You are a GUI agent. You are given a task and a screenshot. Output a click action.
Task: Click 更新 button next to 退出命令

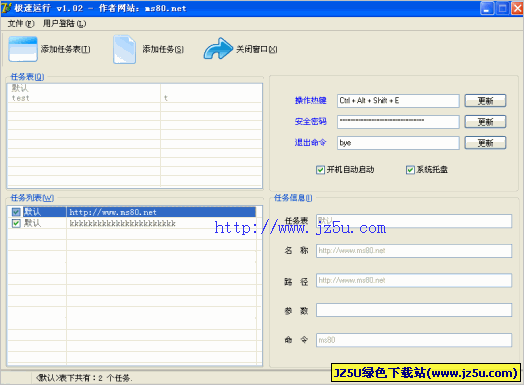(x=485, y=143)
